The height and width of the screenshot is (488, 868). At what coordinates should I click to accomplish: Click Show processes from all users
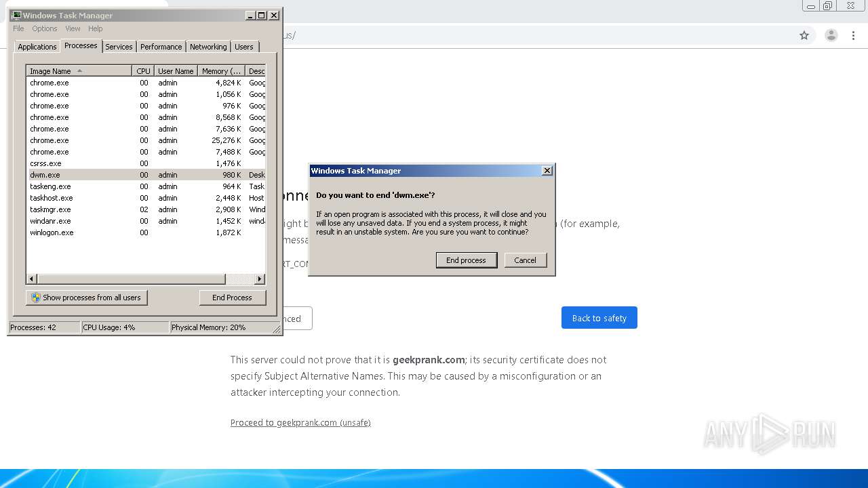[87, 298]
